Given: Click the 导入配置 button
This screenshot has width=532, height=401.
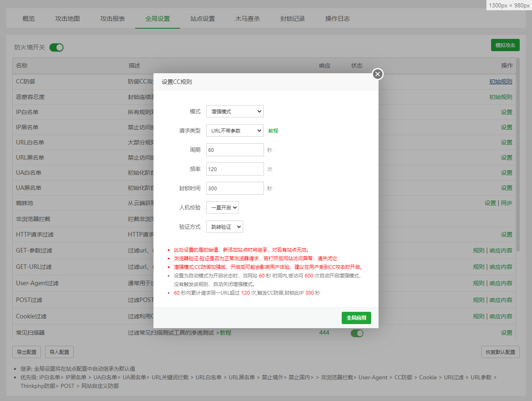Looking at the screenshot, I should 59,352.
